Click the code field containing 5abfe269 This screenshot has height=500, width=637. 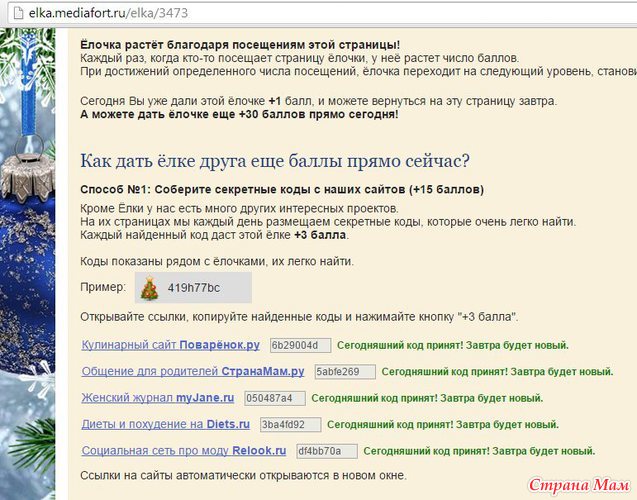pos(345,372)
